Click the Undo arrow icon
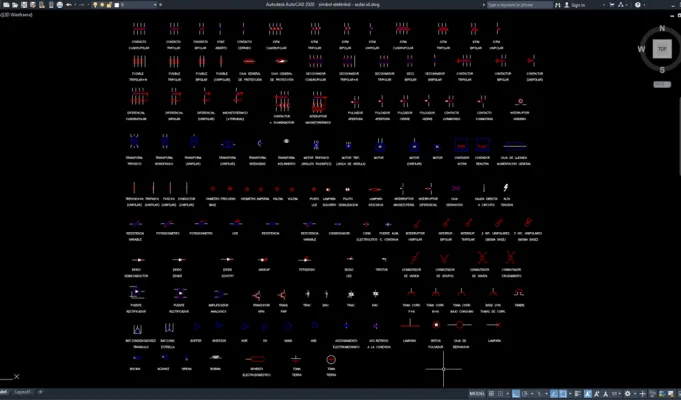 click(69, 5)
